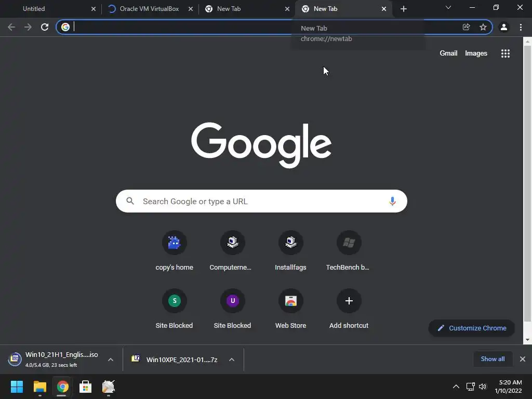Open the Computerne... shortcut

tap(232, 251)
